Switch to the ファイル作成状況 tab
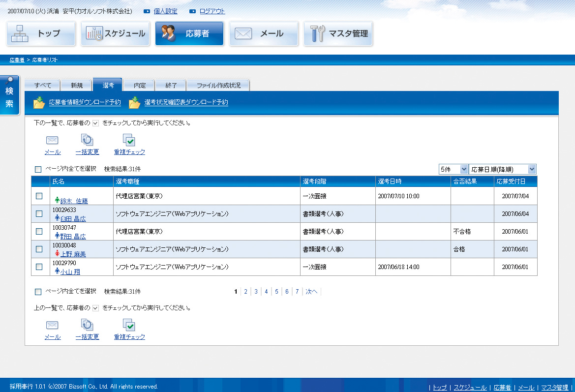The height and width of the screenshot is (392, 575). [x=218, y=85]
